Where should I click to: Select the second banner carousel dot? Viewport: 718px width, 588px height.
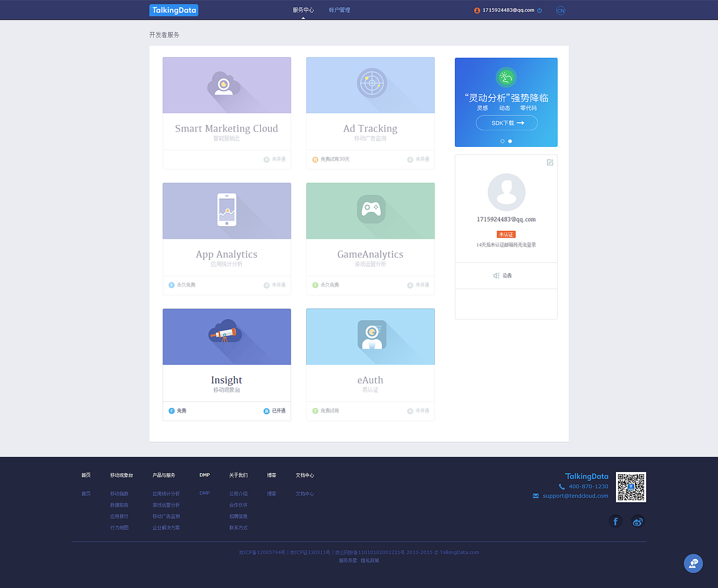tap(510, 141)
